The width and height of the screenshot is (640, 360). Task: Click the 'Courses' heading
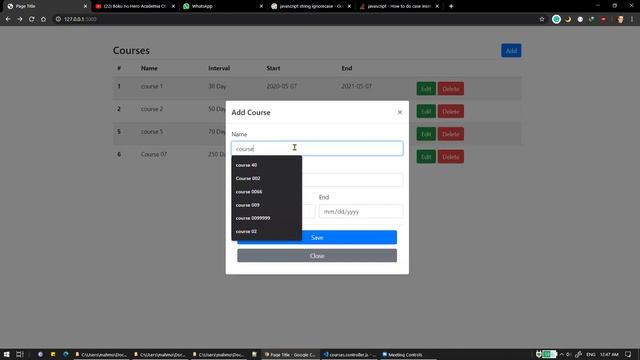coord(131,51)
